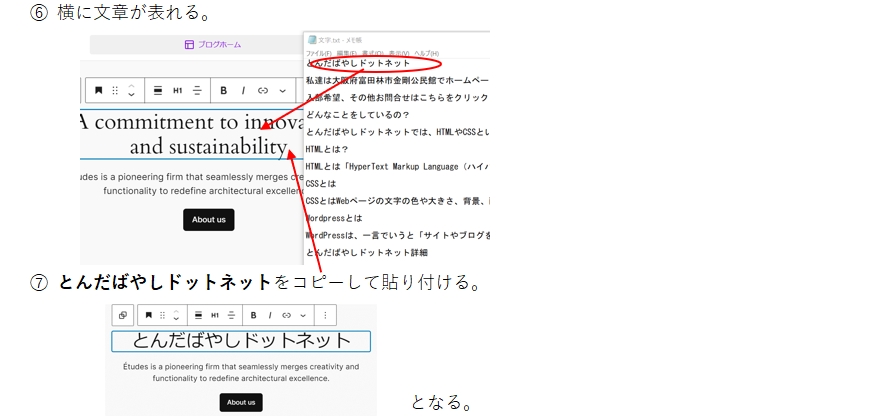Open the more-formatting chevron above とんだばやしドットネット heading
The height and width of the screenshot is (416, 880).
point(303,315)
